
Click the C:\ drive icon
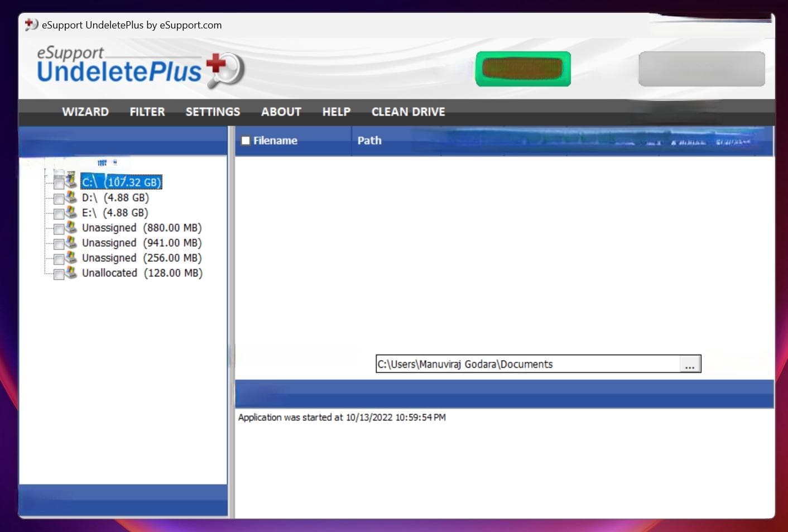pos(71,180)
